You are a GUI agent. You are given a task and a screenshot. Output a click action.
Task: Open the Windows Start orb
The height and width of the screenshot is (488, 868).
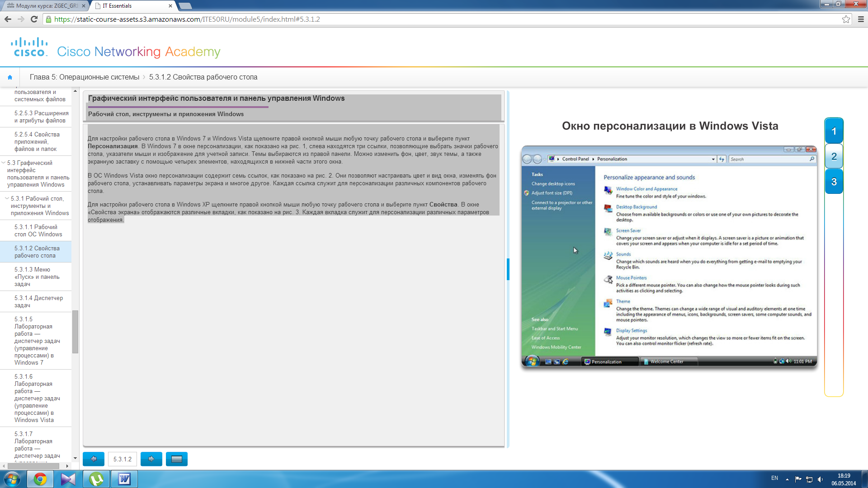click(x=12, y=479)
